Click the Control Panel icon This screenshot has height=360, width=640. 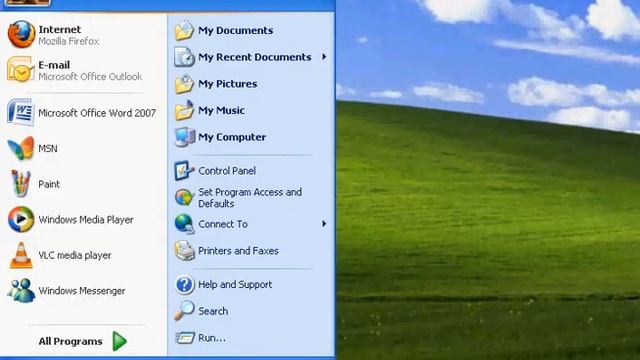[x=184, y=170]
